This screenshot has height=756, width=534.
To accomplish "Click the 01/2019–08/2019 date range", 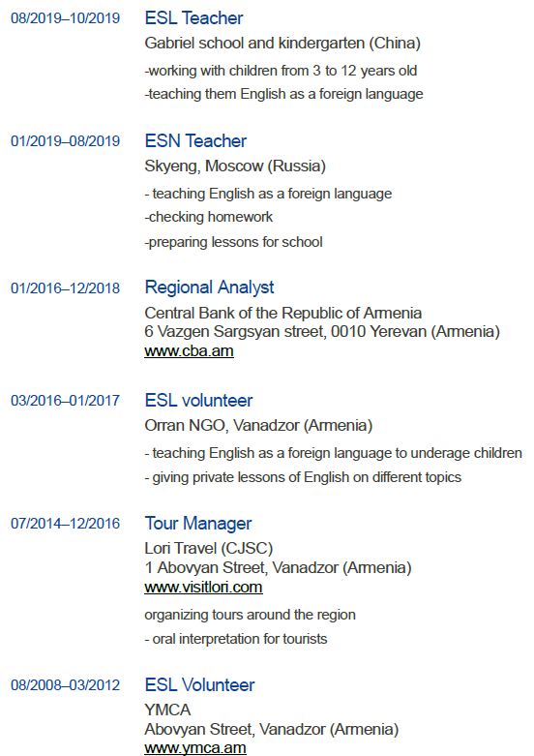I will [66, 141].
